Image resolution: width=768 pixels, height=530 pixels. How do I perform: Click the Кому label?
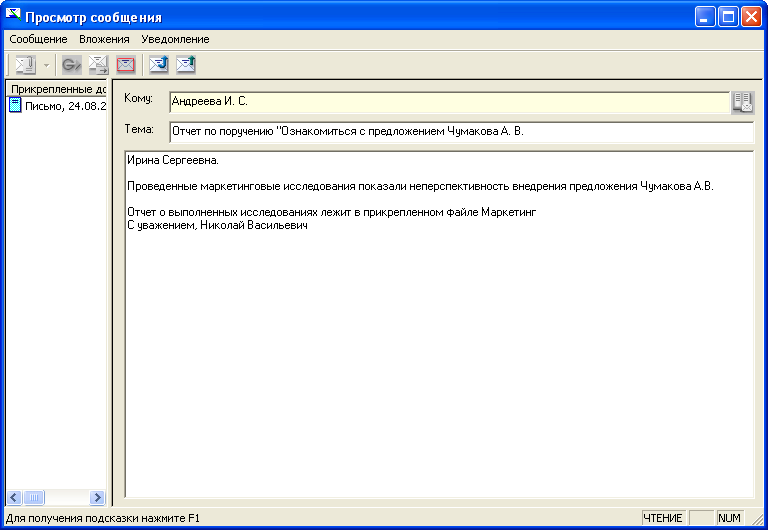[x=139, y=98]
